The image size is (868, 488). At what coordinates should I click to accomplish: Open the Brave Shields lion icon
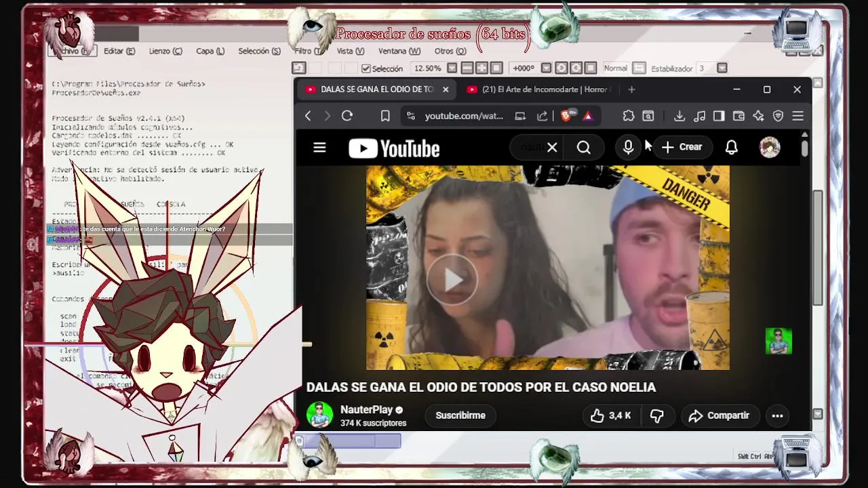tap(566, 116)
